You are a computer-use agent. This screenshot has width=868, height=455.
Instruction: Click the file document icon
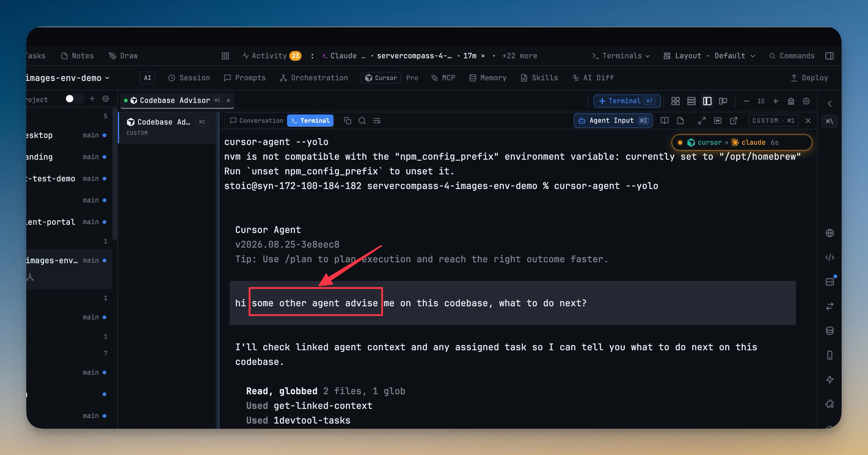point(680,121)
